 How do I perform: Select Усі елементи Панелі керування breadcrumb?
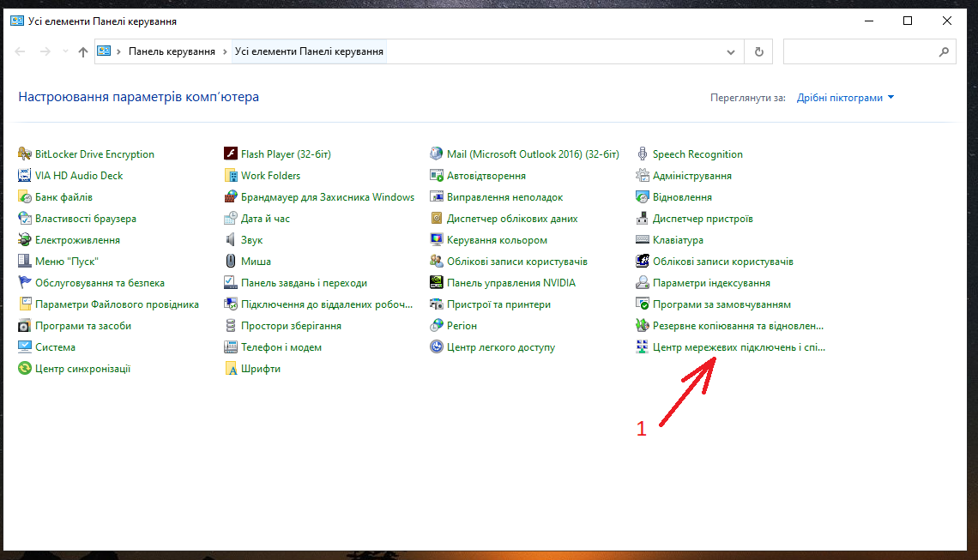pyautogui.click(x=309, y=52)
